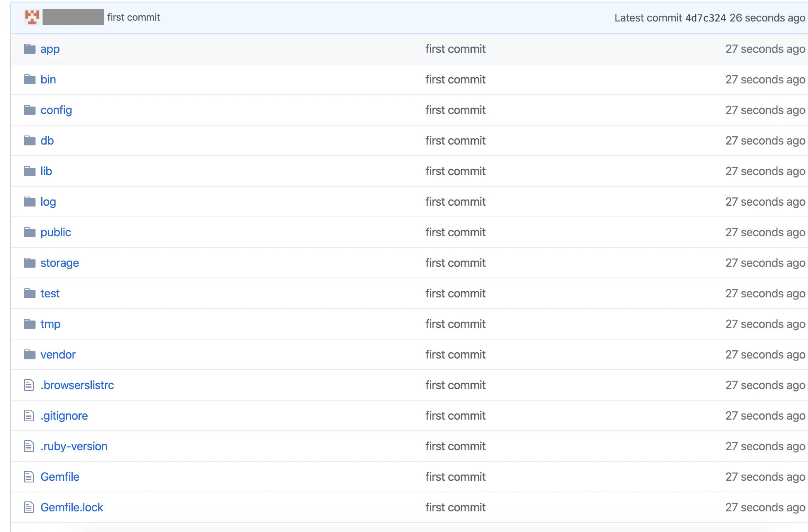Viewport: 808px width, 532px height.
Task: Open the test directory
Action: coord(50,293)
